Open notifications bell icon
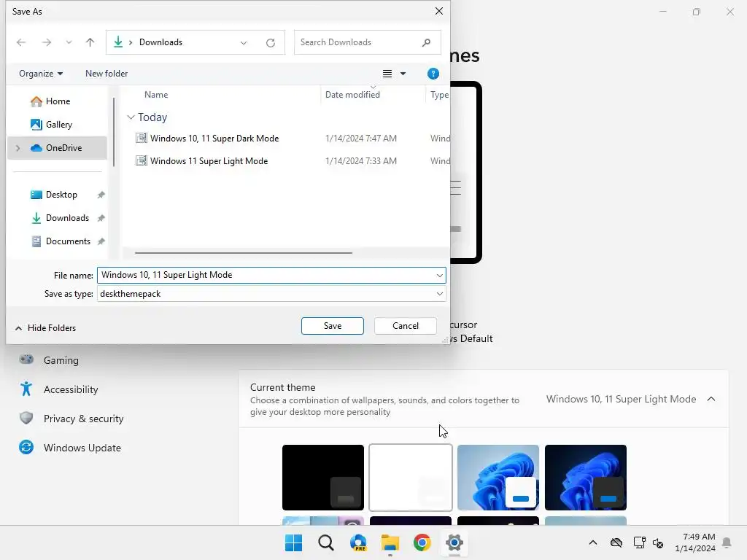The width and height of the screenshot is (747, 560). click(727, 542)
